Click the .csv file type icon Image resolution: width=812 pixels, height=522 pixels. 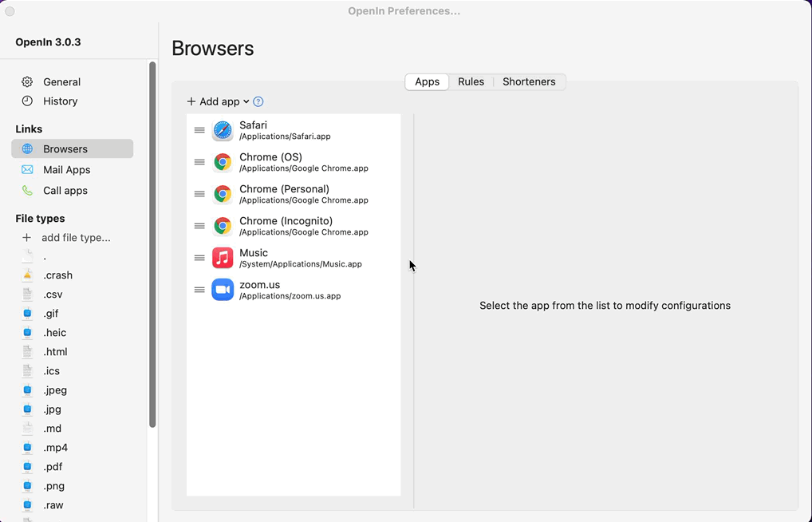(x=27, y=295)
